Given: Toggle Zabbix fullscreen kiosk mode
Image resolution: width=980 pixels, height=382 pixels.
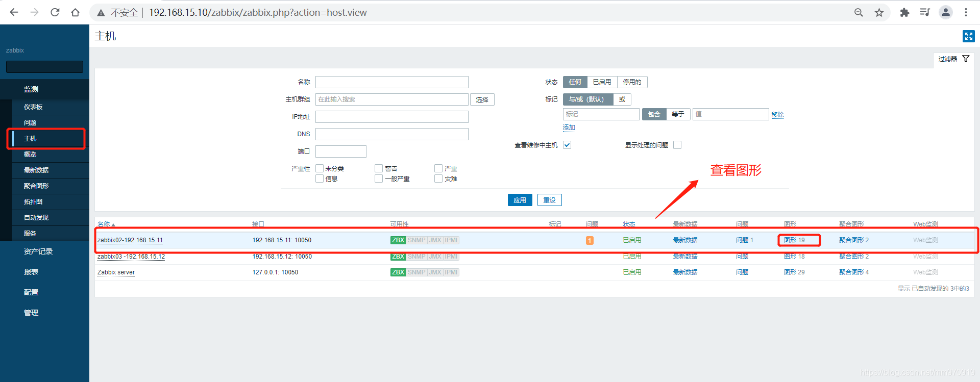Looking at the screenshot, I should coord(968,36).
